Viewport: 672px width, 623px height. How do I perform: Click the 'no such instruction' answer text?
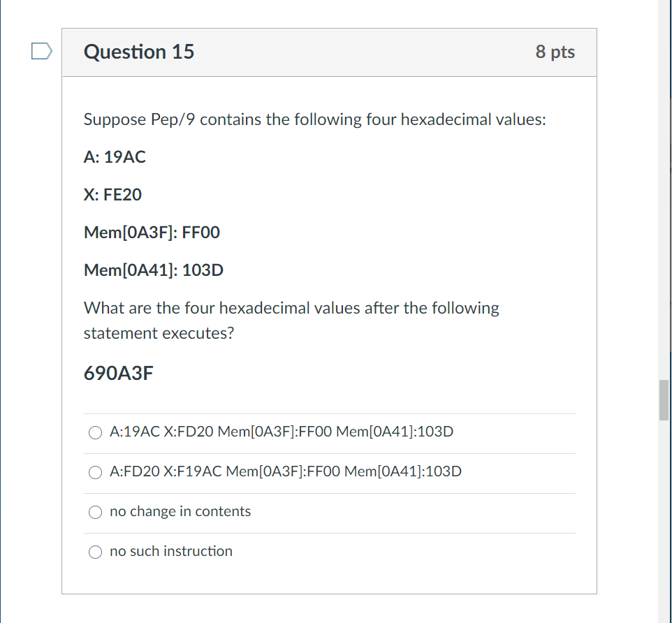pos(170,551)
